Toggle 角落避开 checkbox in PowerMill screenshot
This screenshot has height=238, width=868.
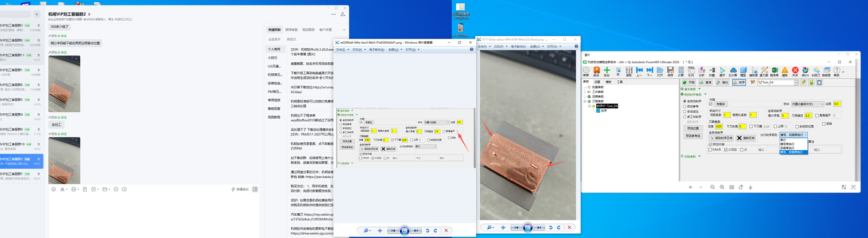(817, 115)
